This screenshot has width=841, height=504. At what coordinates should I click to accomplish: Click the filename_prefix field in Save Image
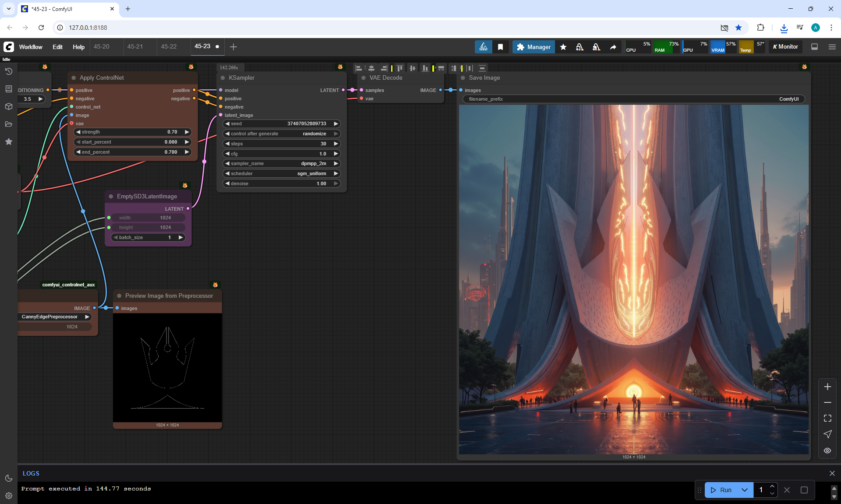pyautogui.click(x=633, y=99)
